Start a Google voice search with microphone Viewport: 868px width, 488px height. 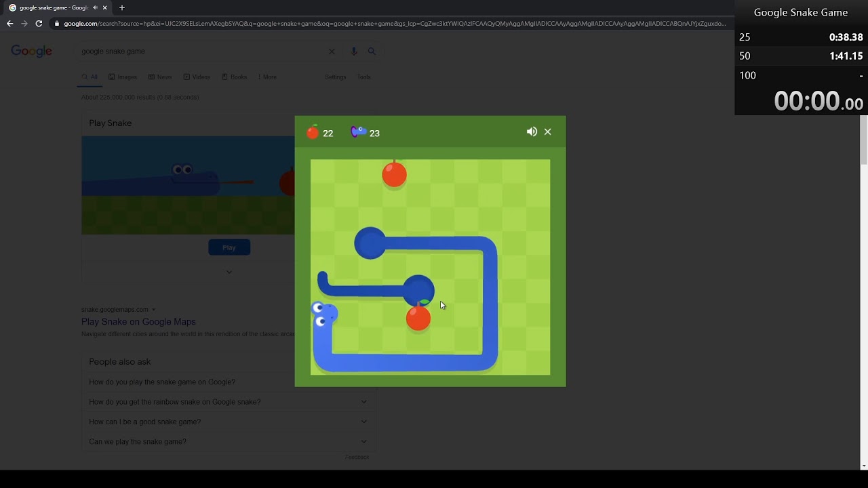(x=353, y=51)
